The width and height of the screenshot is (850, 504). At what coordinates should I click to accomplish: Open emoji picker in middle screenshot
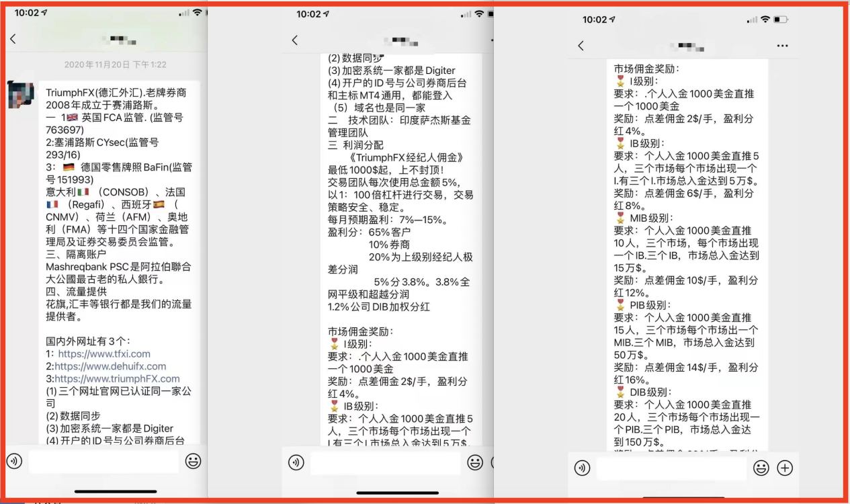[x=475, y=462]
